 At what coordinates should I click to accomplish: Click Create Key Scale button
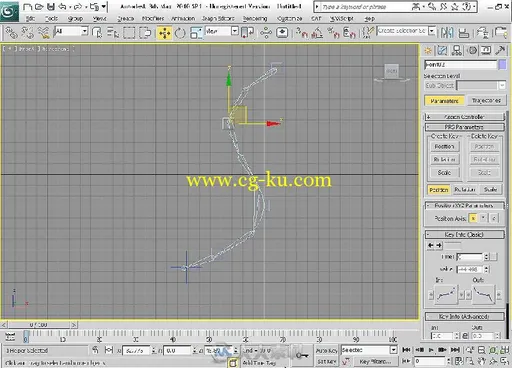point(444,172)
